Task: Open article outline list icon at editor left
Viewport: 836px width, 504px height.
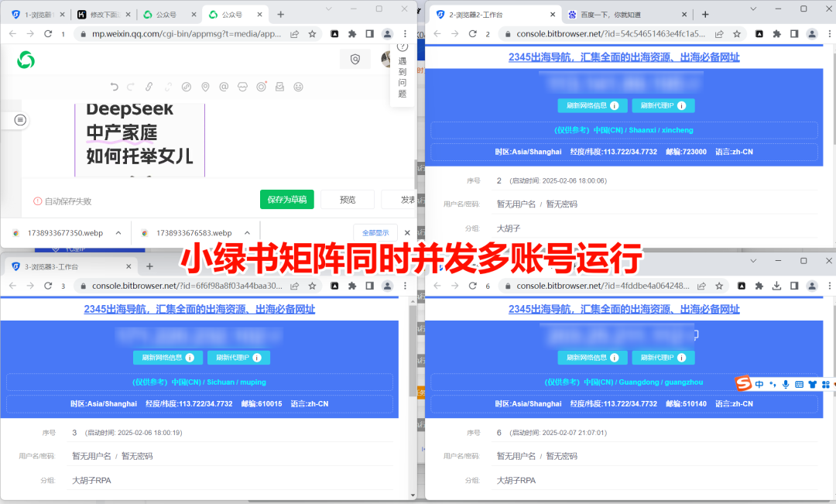Action: point(20,120)
